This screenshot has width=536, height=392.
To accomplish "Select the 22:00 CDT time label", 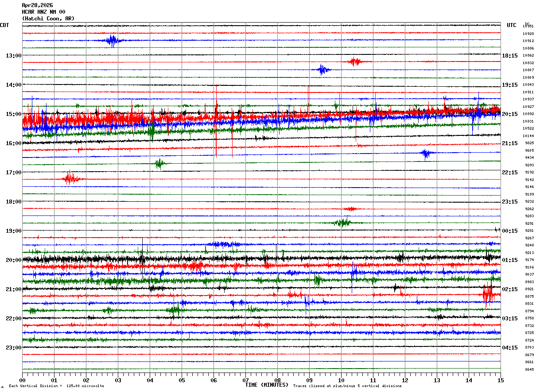I will pyautogui.click(x=13, y=319).
